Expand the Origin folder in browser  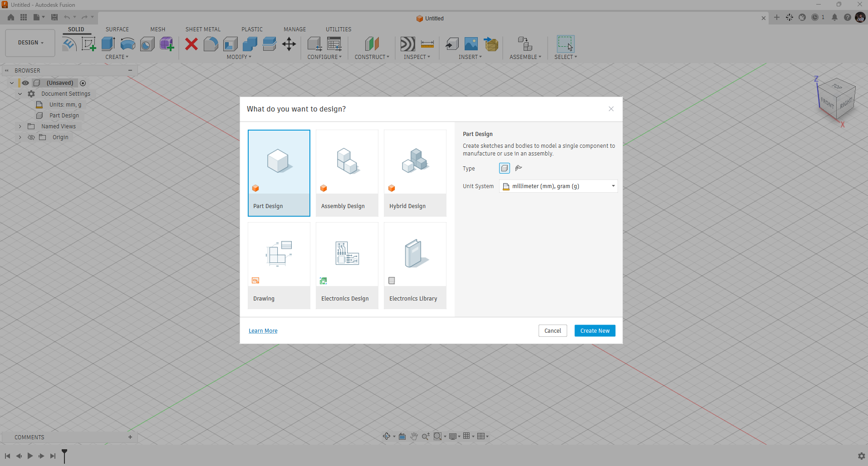pos(20,137)
